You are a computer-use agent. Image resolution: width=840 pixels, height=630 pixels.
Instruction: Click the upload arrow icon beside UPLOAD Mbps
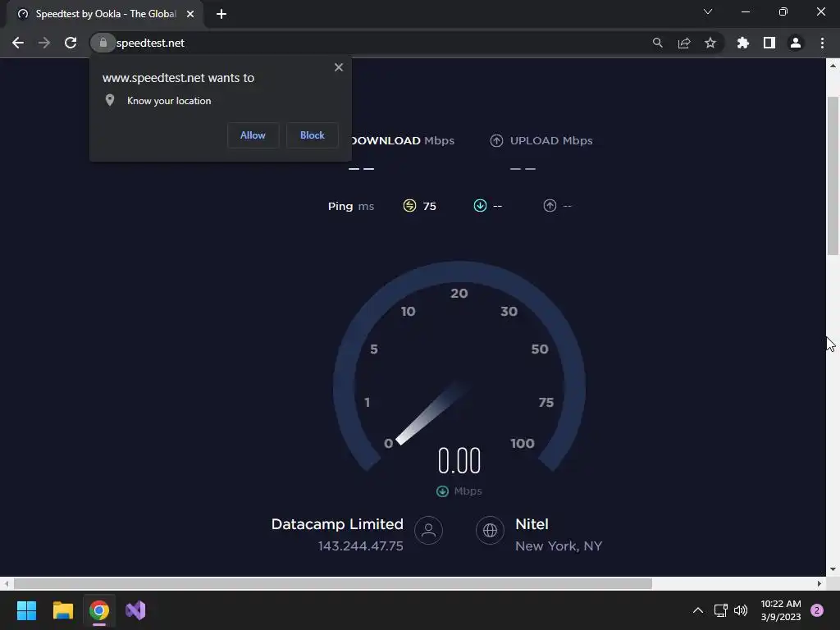(496, 140)
